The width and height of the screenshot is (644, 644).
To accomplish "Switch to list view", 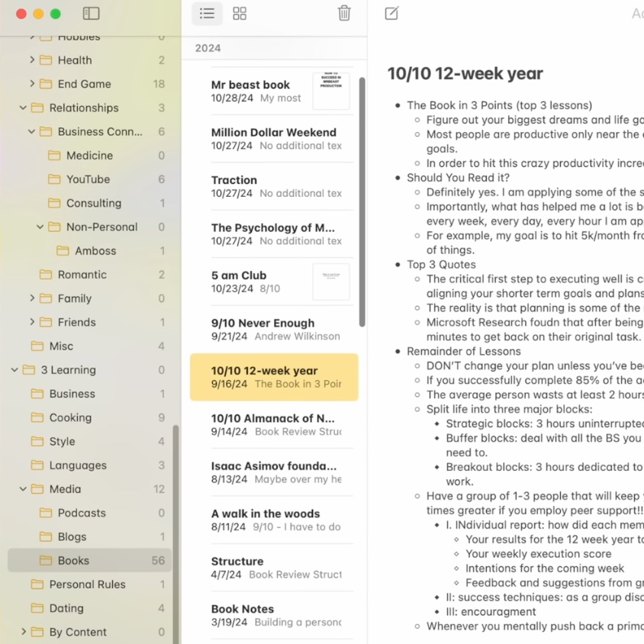I will [x=207, y=14].
